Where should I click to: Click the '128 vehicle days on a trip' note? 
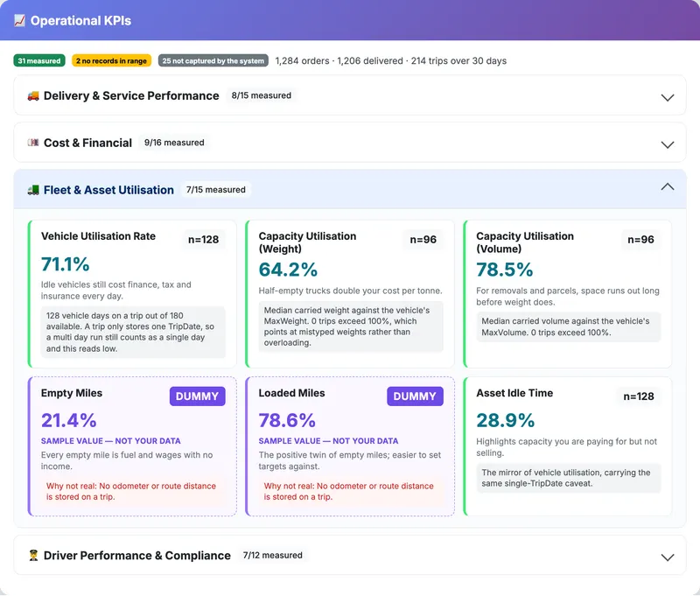[133, 333]
